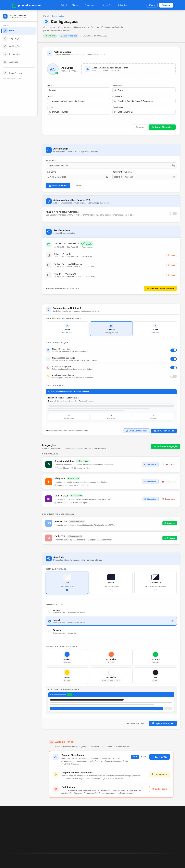Pick the Secundário orange color swatch
Image resolution: width=185 pixels, height=868 pixels.
click(x=111, y=654)
